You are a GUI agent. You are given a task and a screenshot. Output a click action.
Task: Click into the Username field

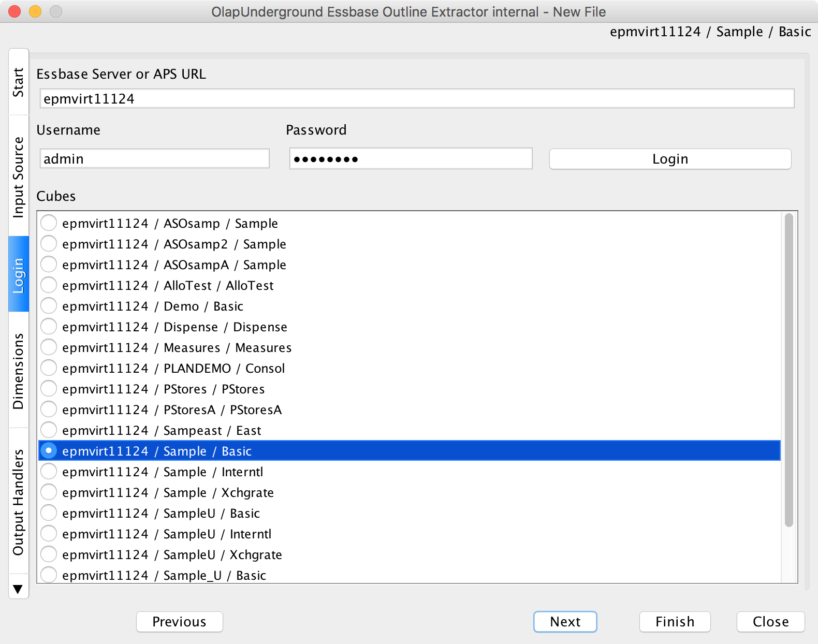coord(155,158)
